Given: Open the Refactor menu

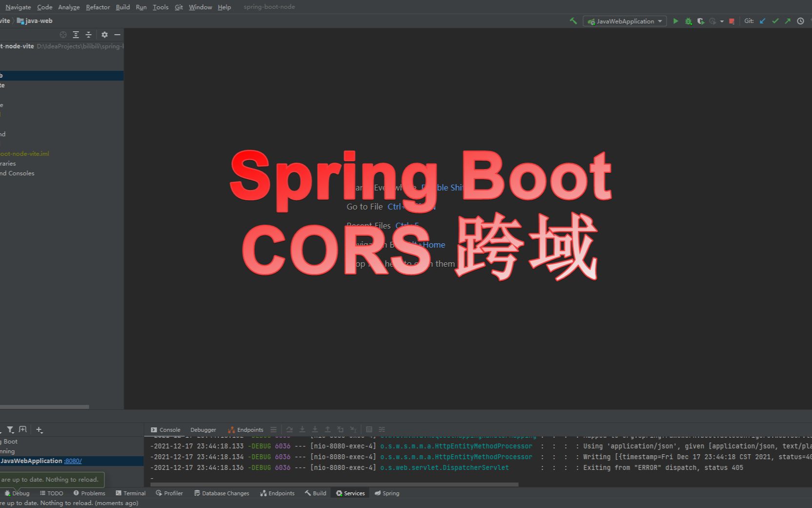Looking at the screenshot, I should click(98, 7).
